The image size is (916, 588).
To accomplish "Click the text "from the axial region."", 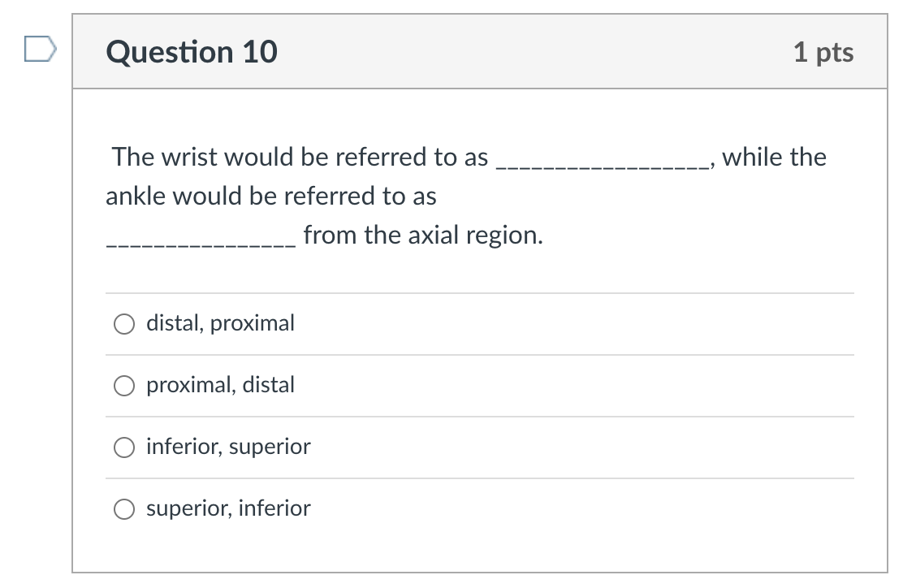I will [422, 236].
